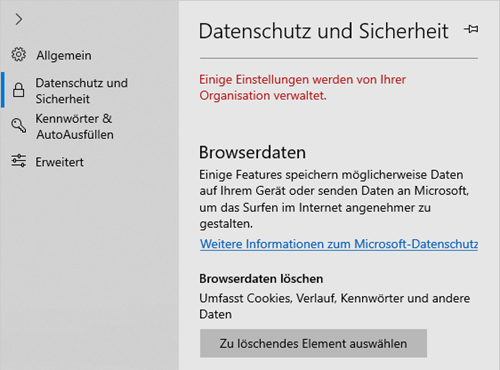Open the Erweitert settings section
Image resolution: width=500 pixels, height=370 pixels.
[x=60, y=162]
